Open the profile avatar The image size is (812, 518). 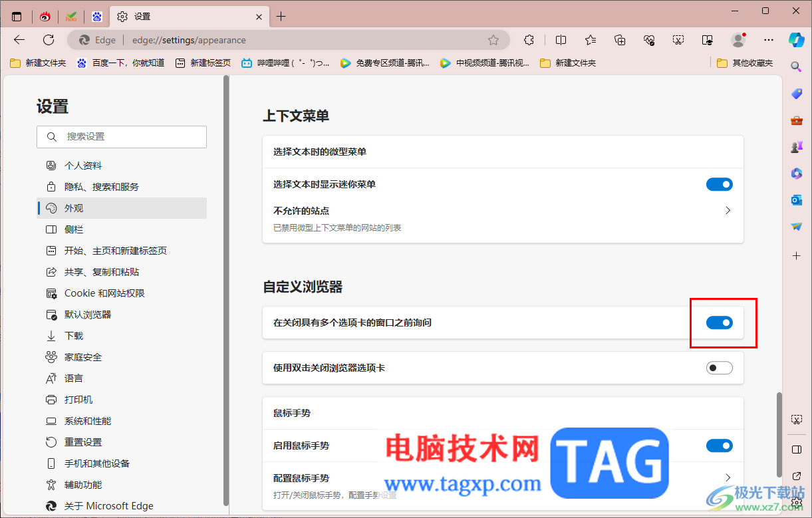point(738,40)
